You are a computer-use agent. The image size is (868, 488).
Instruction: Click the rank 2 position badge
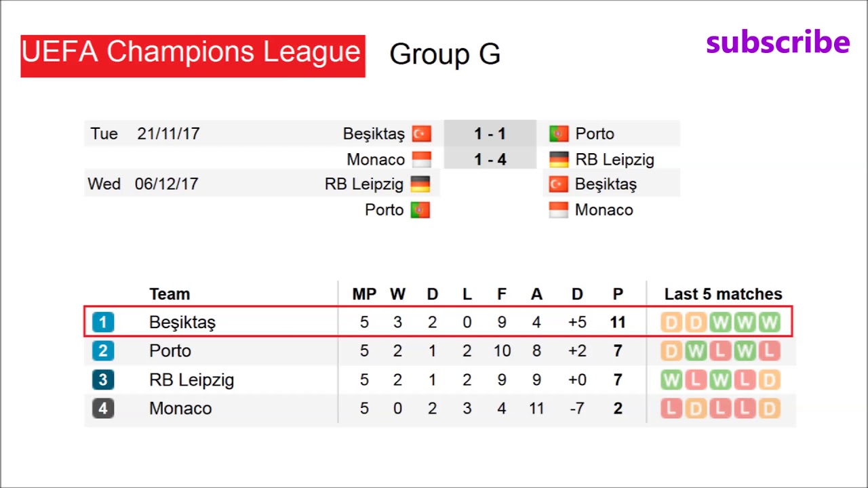point(103,351)
